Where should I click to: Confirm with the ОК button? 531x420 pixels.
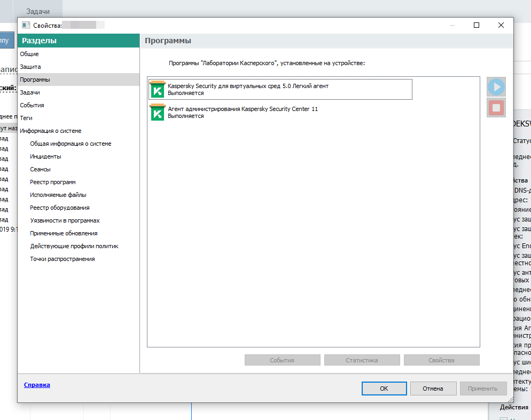tap(384, 389)
